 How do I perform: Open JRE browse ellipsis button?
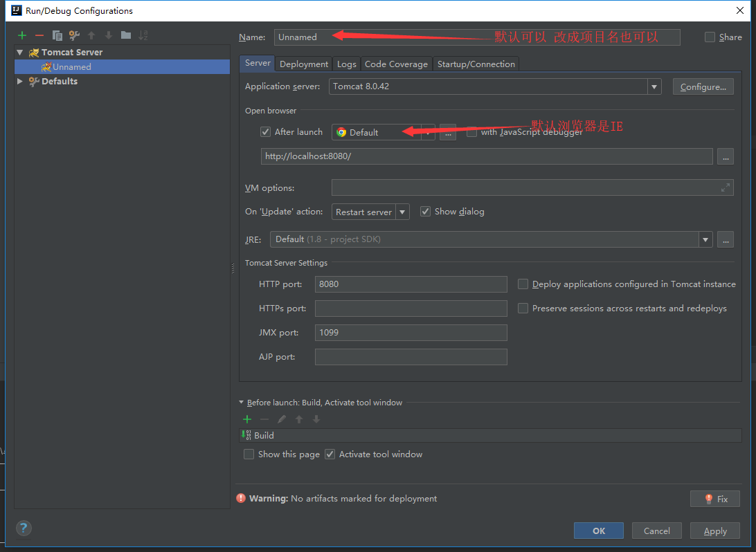[x=726, y=239]
